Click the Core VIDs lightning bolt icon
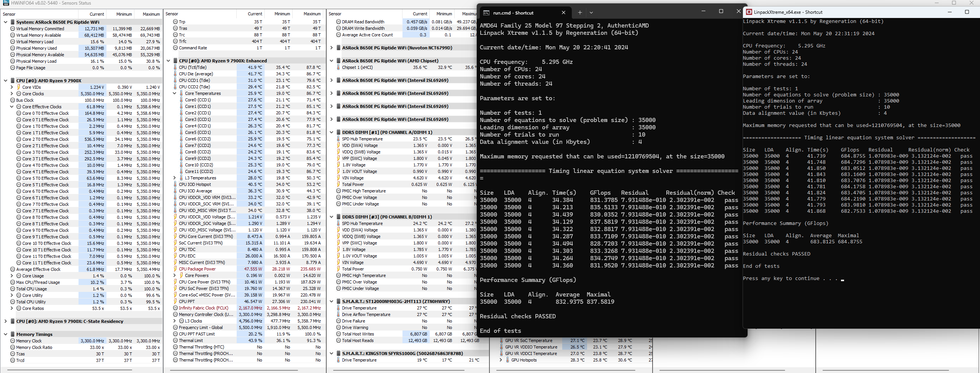 coord(18,87)
